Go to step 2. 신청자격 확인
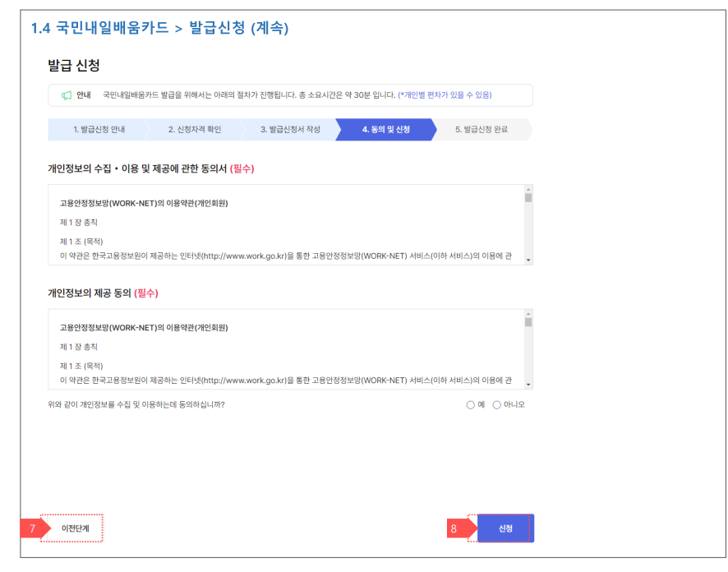The width and height of the screenshot is (728, 572). pyautogui.click(x=195, y=130)
